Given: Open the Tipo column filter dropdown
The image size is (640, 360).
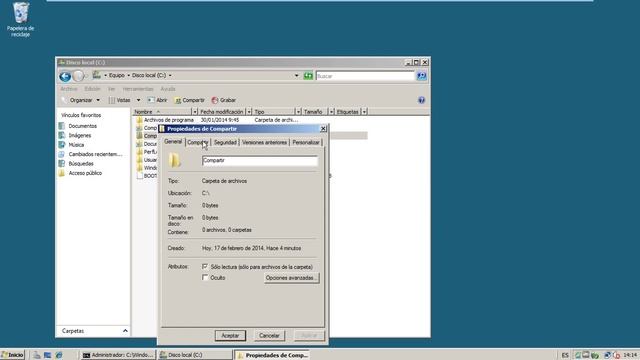Looking at the screenshot, I should click(x=298, y=111).
